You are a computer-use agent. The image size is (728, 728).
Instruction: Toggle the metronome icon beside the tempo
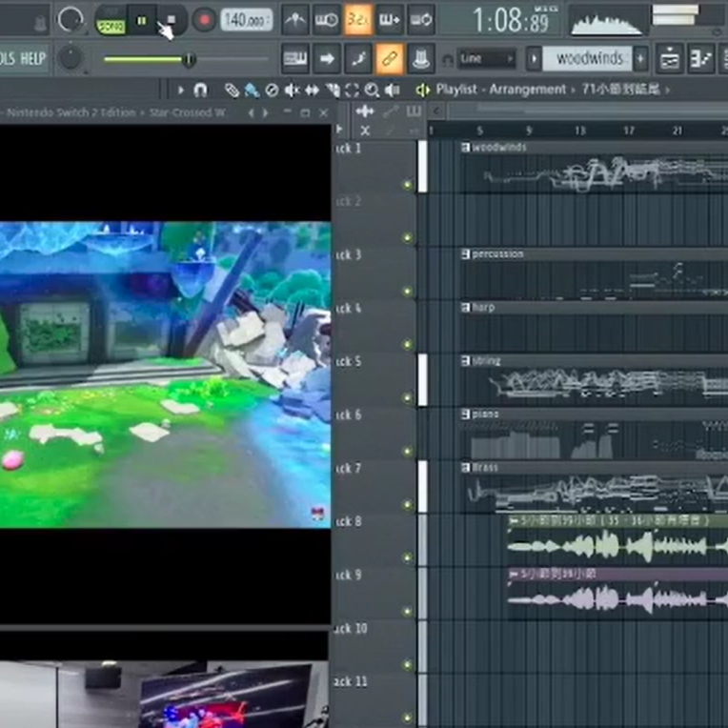pyautogui.click(x=294, y=19)
